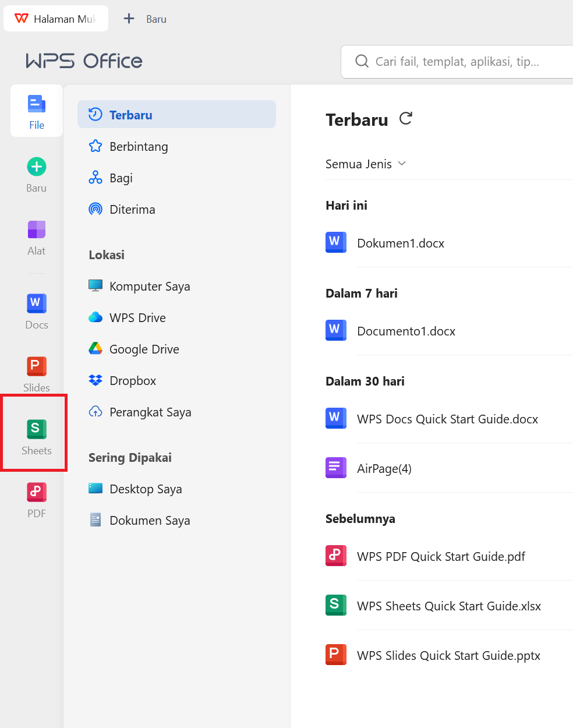The width and height of the screenshot is (573, 728).
Task: Open Dokumen1.docx from Hari ini
Action: tap(401, 243)
